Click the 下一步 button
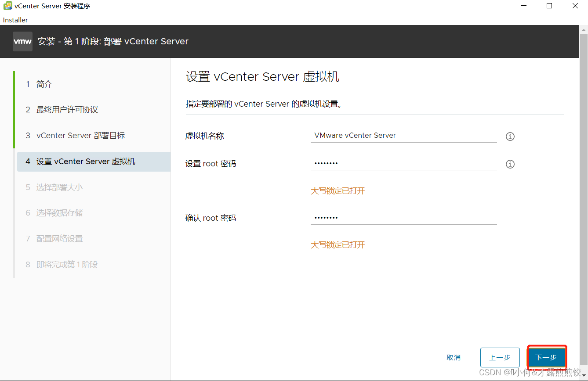This screenshot has height=381, width=588. [x=546, y=358]
